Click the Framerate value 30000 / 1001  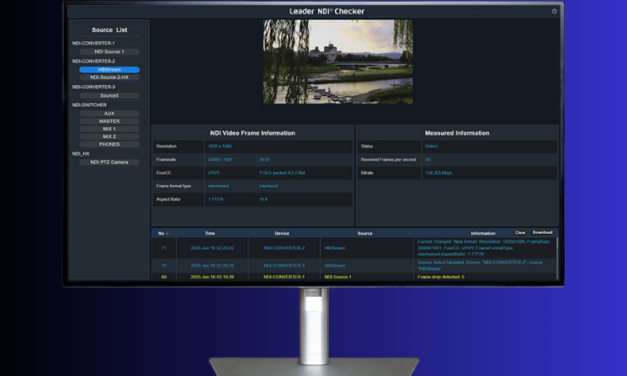(x=220, y=160)
